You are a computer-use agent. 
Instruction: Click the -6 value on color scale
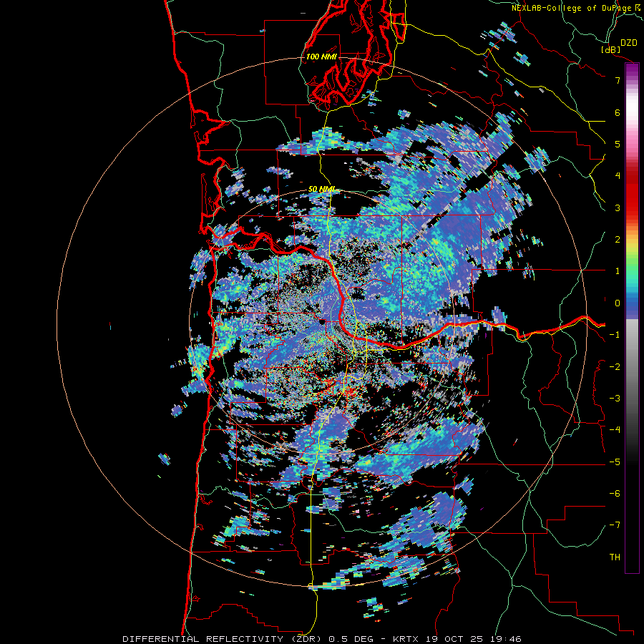pyautogui.click(x=615, y=494)
